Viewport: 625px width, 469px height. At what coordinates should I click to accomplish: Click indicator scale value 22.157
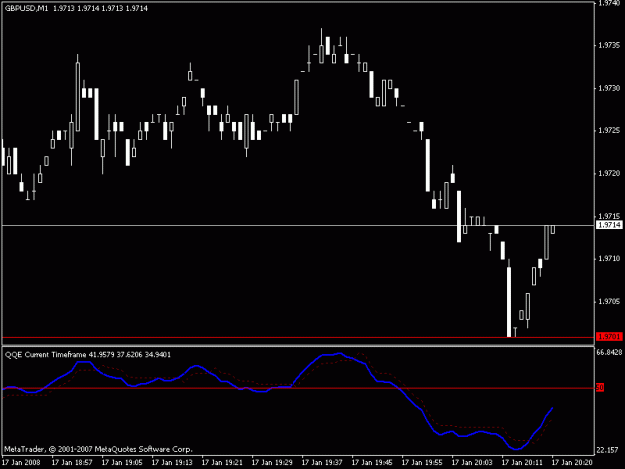click(607, 450)
